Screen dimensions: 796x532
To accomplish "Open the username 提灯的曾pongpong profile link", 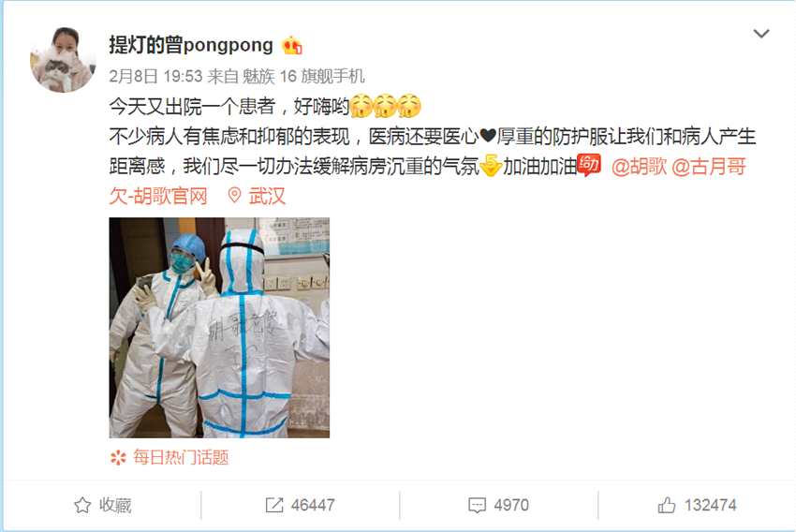I will pos(191,45).
